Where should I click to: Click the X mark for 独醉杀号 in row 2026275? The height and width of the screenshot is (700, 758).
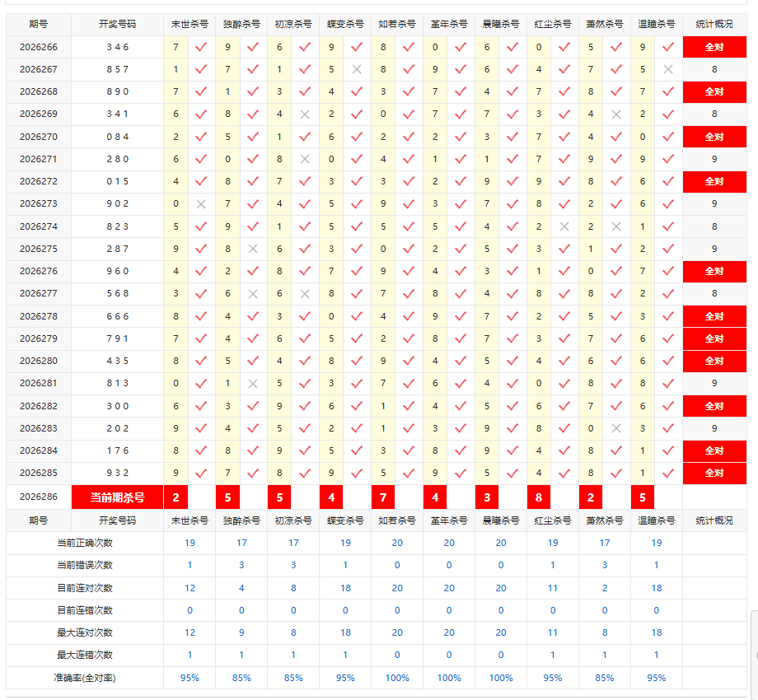253,249
